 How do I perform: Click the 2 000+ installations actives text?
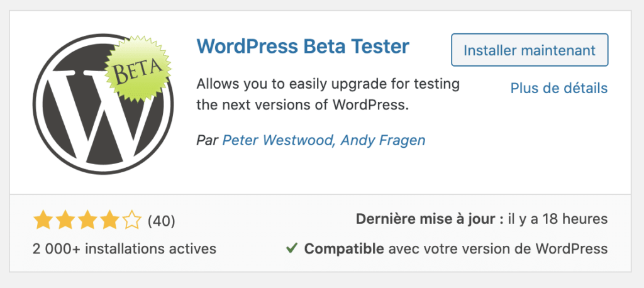125,248
